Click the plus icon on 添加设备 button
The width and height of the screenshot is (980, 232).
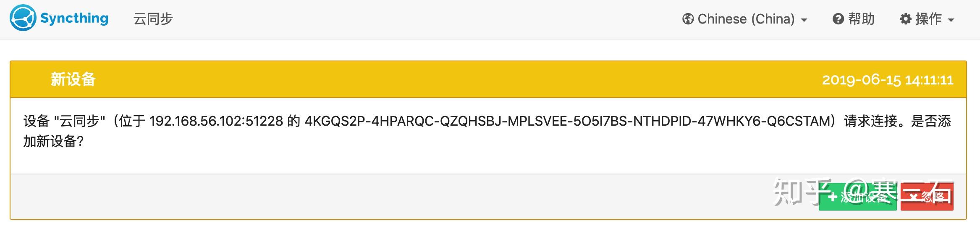pyautogui.click(x=833, y=197)
